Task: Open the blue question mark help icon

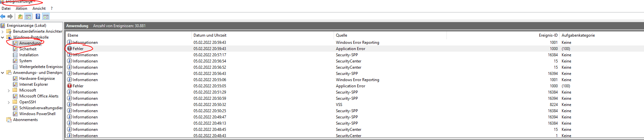Action: coord(38,16)
